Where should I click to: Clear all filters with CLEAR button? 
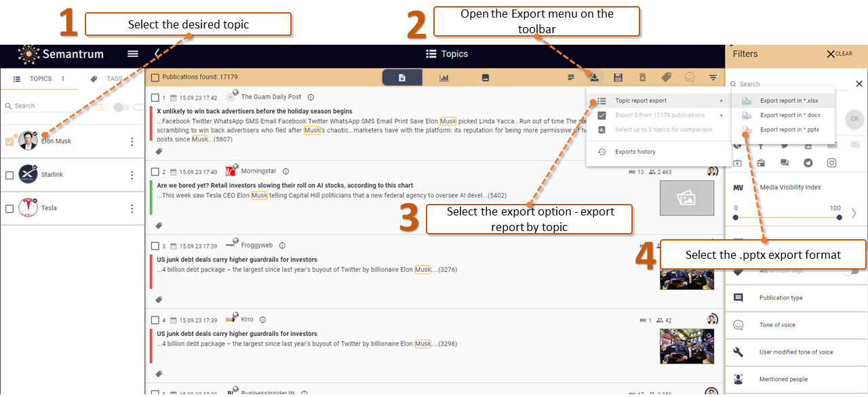(840, 54)
